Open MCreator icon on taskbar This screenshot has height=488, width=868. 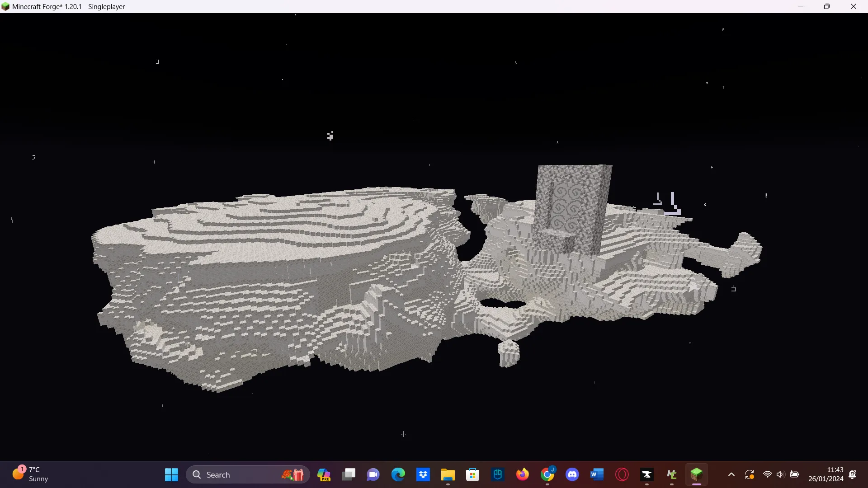coord(672,474)
